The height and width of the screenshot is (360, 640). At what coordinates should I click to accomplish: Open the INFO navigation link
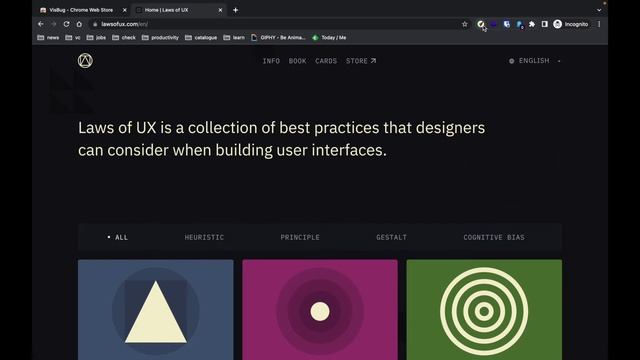click(x=271, y=61)
